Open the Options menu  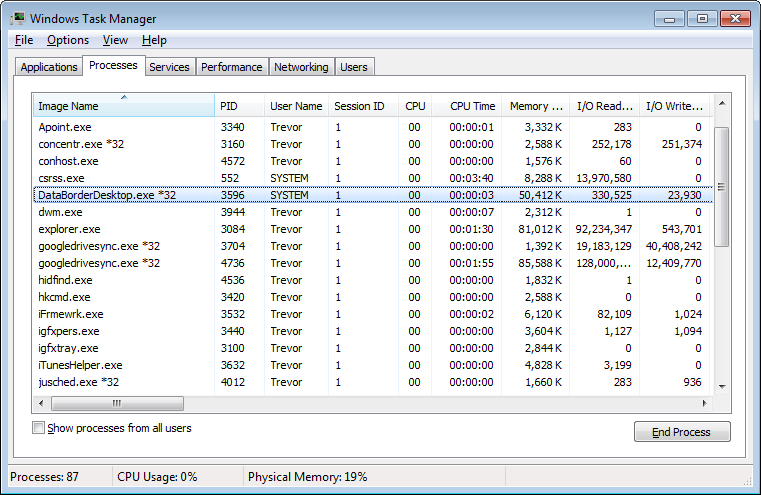68,40
